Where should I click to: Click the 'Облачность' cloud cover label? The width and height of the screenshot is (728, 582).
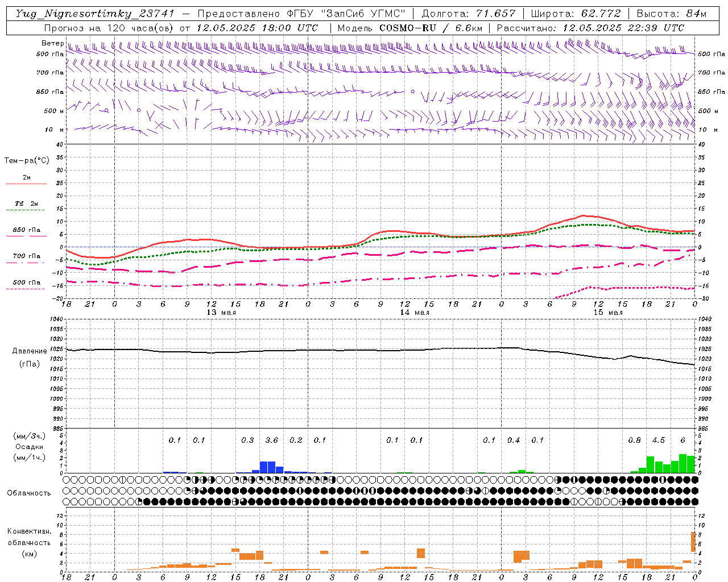[x=29, y=493]
